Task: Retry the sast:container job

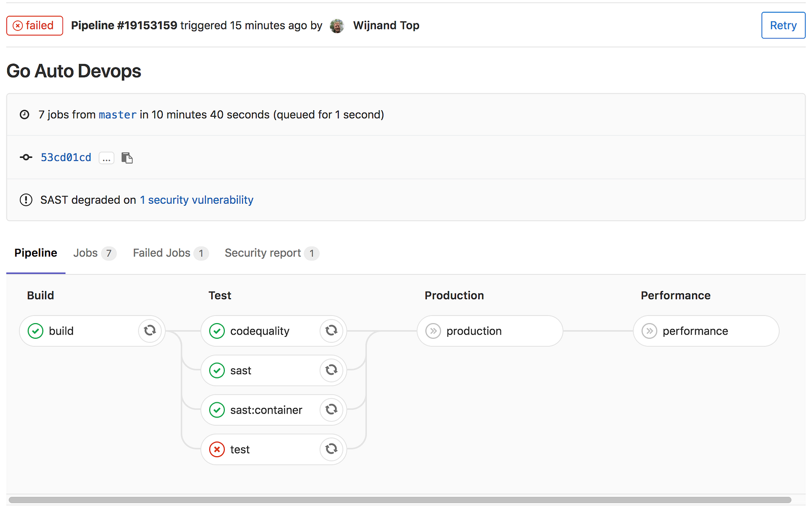Action: tap(331, 409)
